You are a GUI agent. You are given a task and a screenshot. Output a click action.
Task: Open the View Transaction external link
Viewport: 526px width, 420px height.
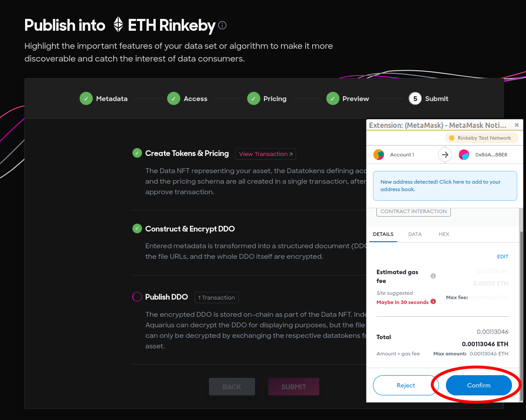point(266,154)
